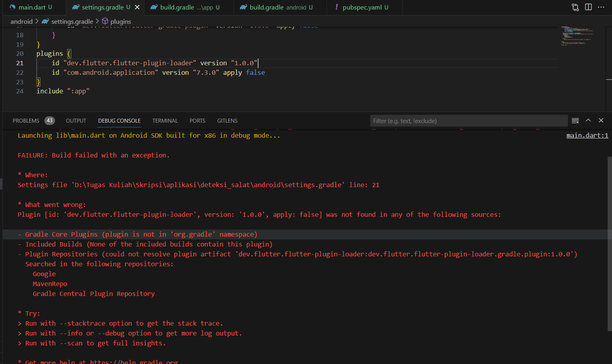This screenshot has width=612, height=364.
Task: Select the plugins breadcrumb symbol
Action: [x=121, y=21]
